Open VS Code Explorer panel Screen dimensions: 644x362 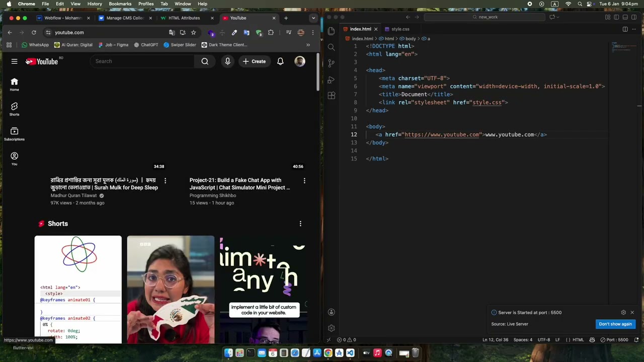[x=331, y=31]
